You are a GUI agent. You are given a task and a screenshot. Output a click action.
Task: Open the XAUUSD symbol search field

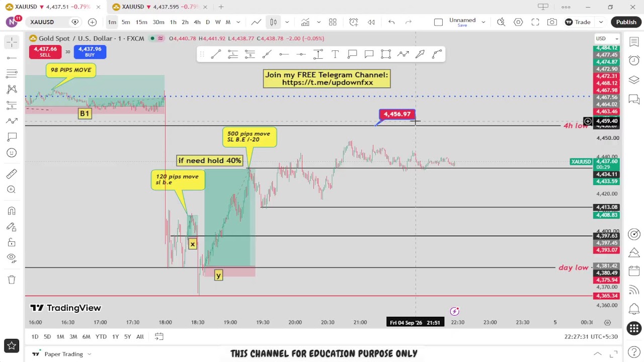pos(49,22)
